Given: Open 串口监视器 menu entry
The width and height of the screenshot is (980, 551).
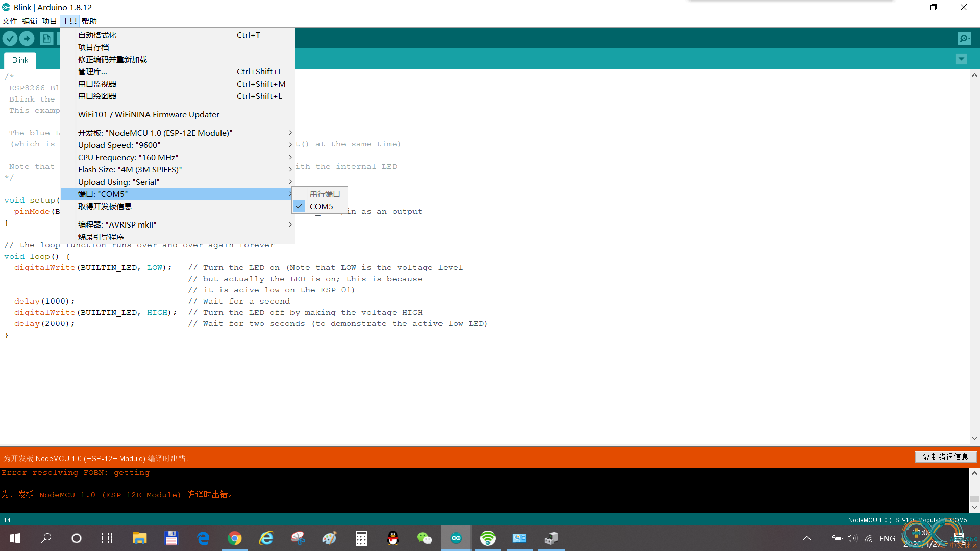Looking at the screenshot, I should [177, 84].
